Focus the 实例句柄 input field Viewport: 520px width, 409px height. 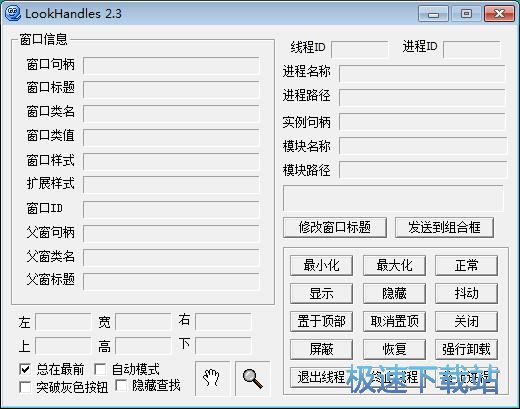tap(422, 121)
